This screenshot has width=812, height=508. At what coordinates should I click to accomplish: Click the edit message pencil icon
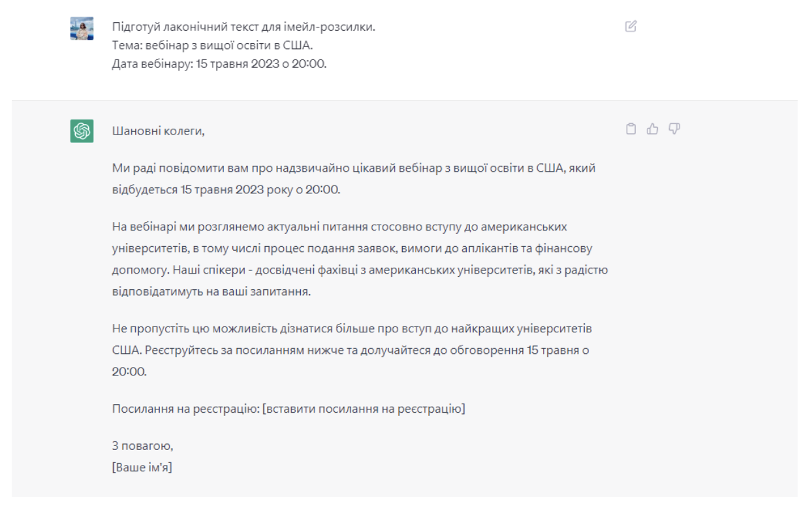coord(631,27)
